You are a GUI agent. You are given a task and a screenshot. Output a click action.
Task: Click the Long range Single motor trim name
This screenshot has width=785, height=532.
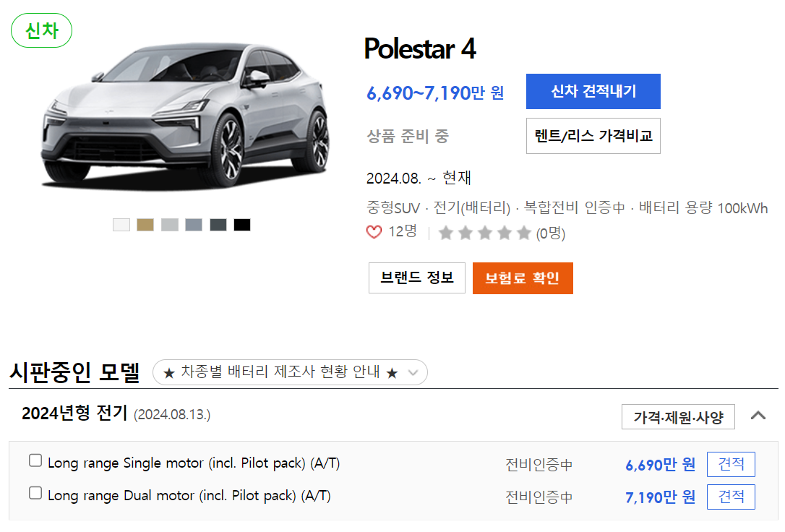coord(194,463)
